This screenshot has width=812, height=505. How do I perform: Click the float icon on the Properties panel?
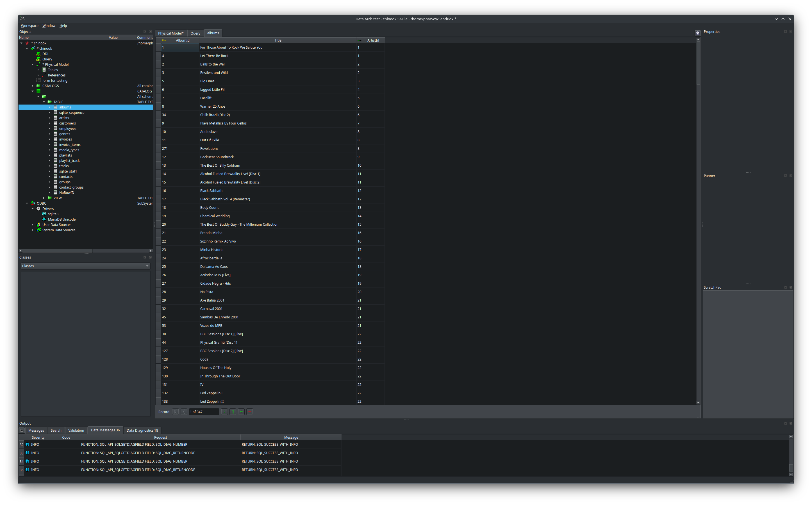[x=785, y=31]
